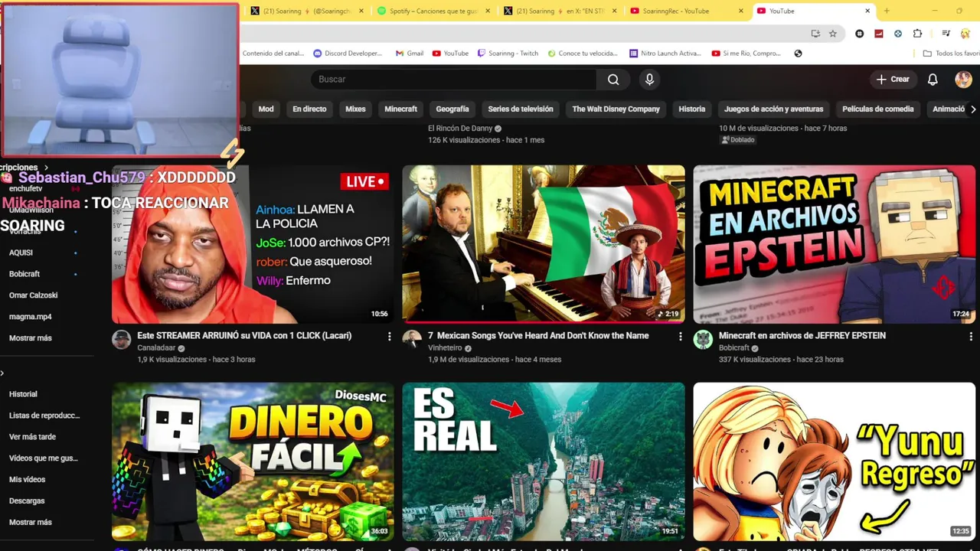Start voice search with the microphone

tap(649, 80)
